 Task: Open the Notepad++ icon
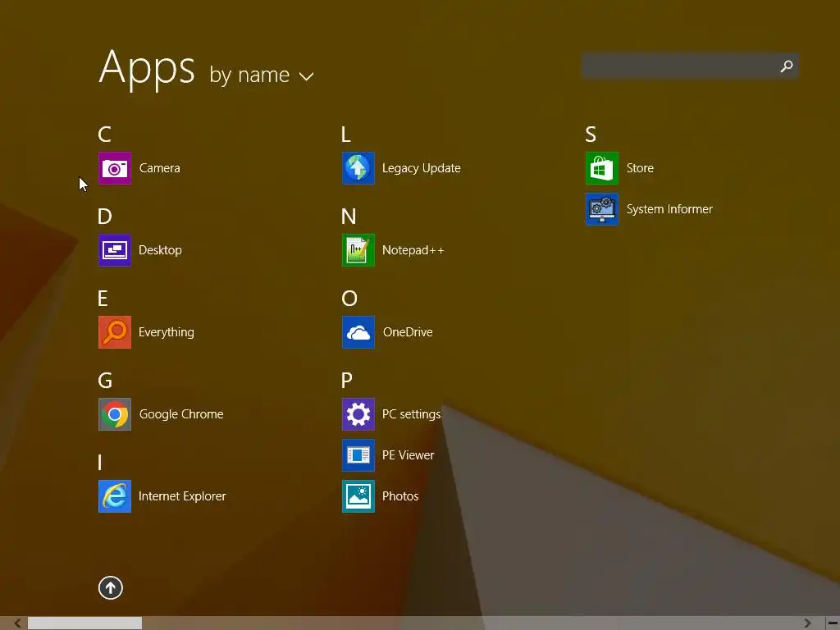(358, 250)
